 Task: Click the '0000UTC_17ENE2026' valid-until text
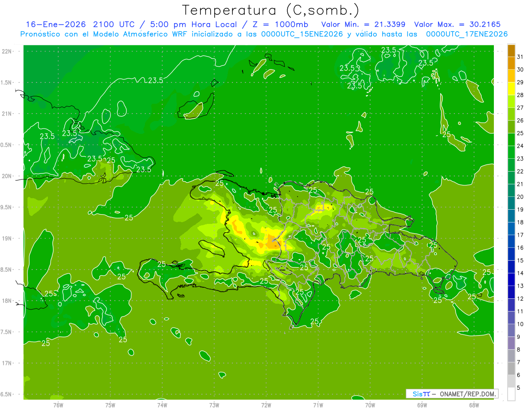(x=467, y=34)
